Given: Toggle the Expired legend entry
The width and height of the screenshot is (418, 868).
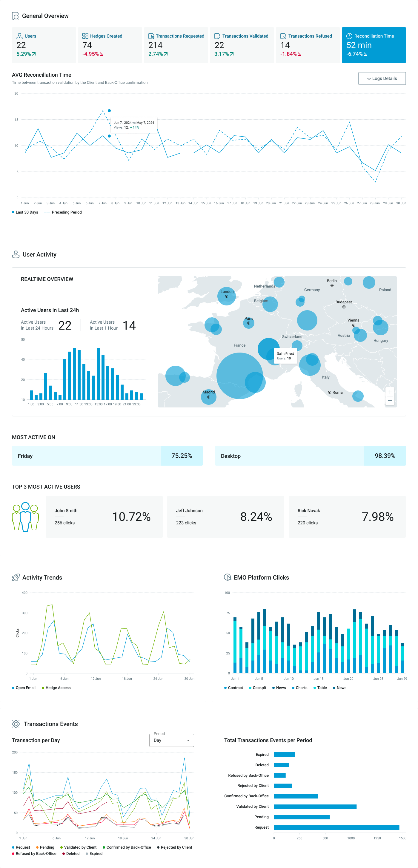Looking at the screenshot, I should (94, 853).
